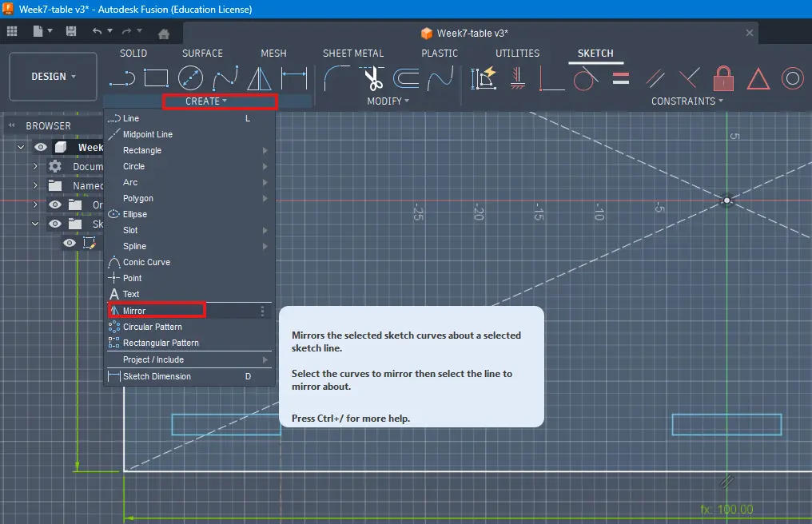Image resolution: width=812 pixels, height=524 pixels.
Task: Click the File document icon
Action: tap(38, 31)
